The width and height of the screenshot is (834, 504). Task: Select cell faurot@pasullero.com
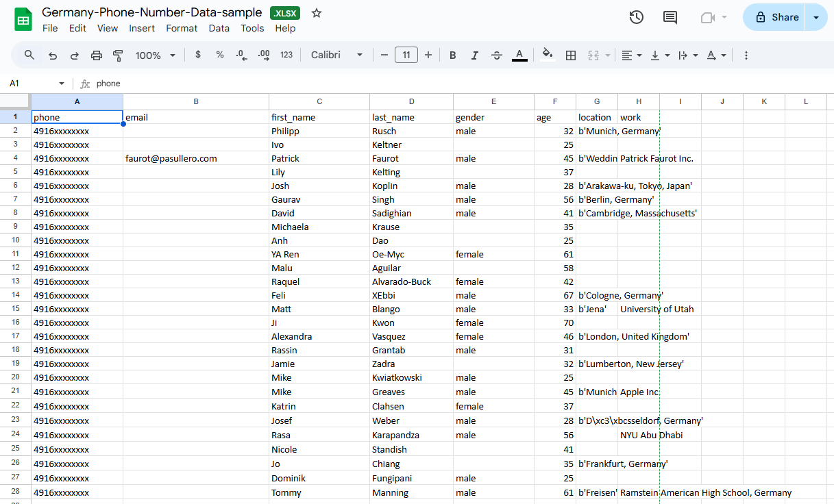click(x=196, y=158)
